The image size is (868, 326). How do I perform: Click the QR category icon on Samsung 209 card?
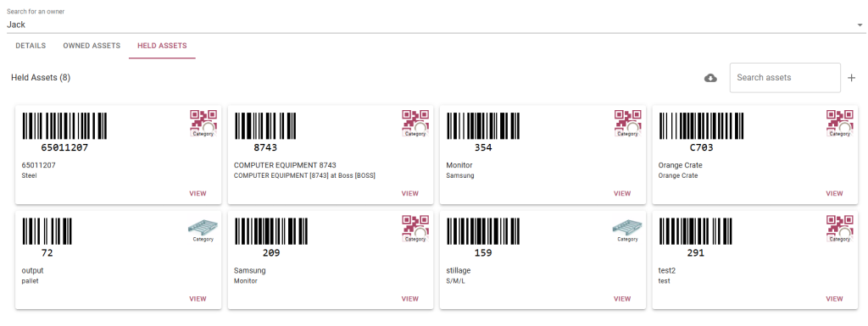[x=415, y=229]
